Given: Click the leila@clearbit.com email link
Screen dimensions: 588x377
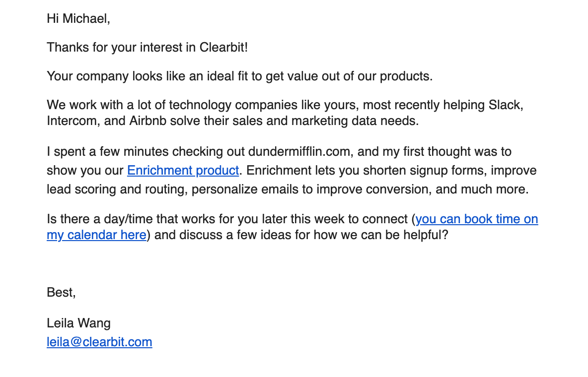Looking at the screenshot, I should coord(99,342).
